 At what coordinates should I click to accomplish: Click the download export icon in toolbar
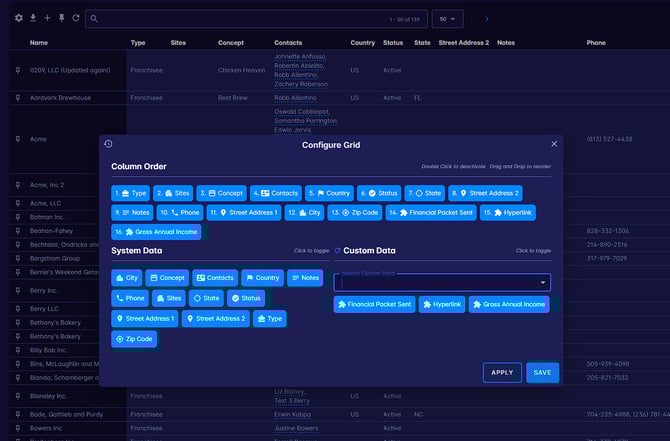coord(32,18)
